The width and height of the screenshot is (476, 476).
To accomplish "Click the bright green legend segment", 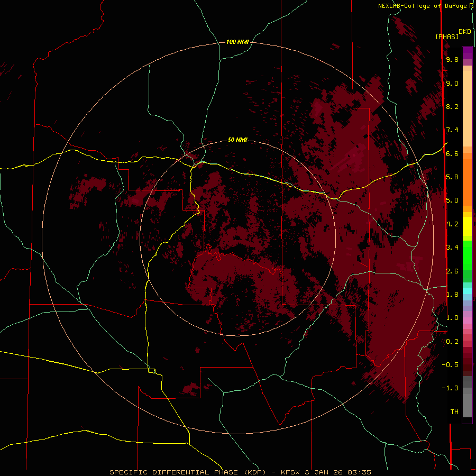I will tap(467, 255).
